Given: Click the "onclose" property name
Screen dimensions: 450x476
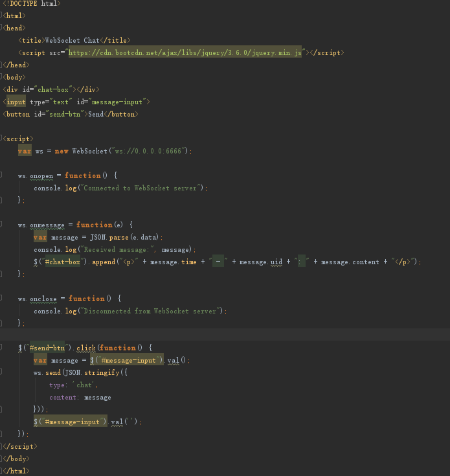Looking at the screenshot, I should click(43, 299).
